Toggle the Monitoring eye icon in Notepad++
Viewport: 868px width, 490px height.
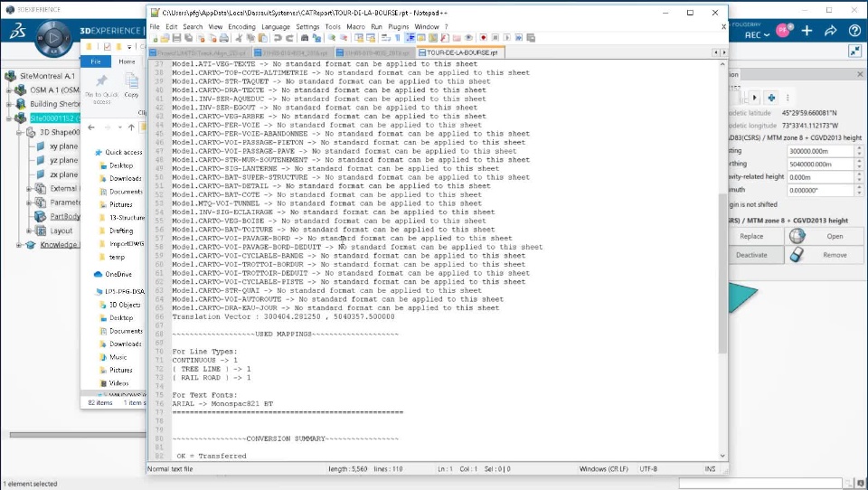468,38
